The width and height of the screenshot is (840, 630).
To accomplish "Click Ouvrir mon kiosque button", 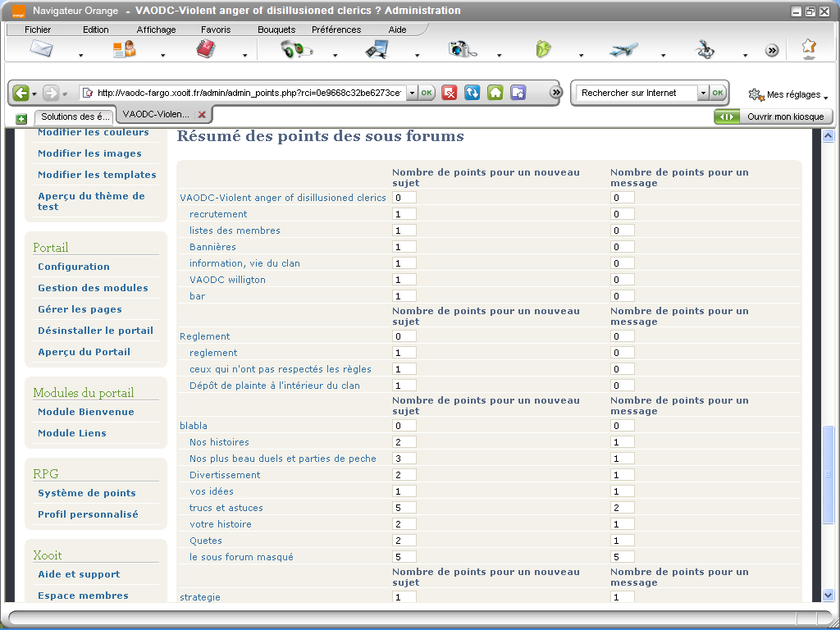I will click(x=774, y=116).
